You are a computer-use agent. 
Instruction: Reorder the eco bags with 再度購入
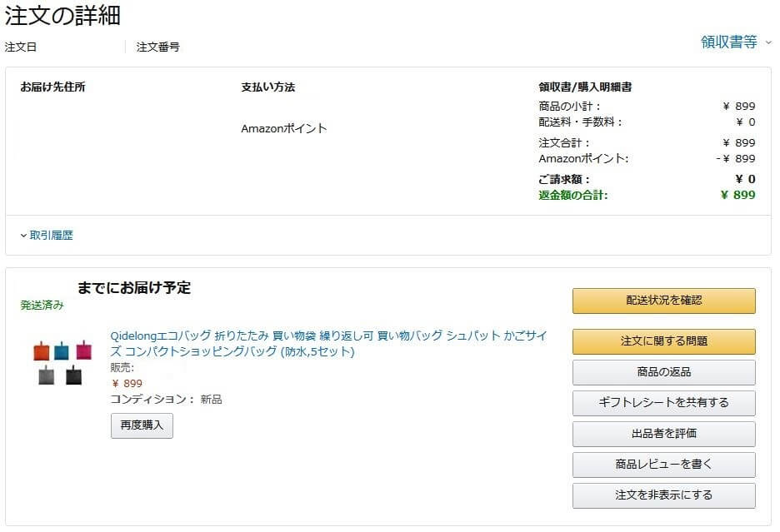click(x=142, y=425)
